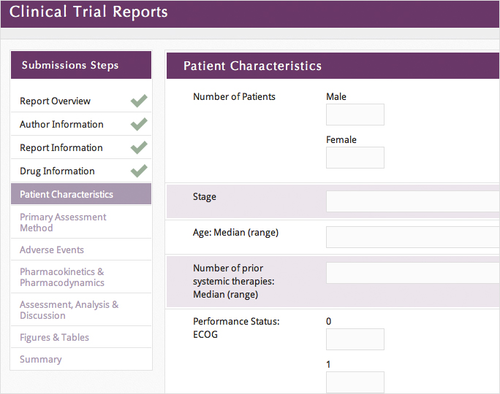Click the Drug Information green checkmark
Screen dimensions: 500x394
pos(139,171)
